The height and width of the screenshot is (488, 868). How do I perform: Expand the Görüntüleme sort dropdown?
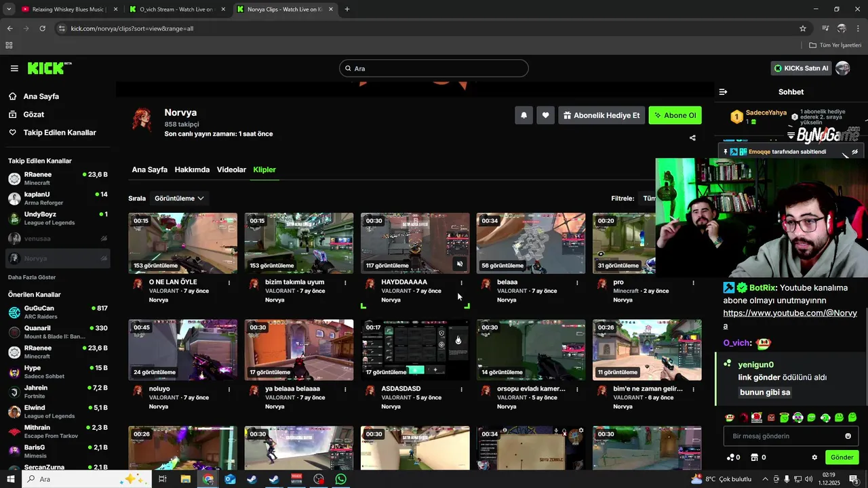[x=179, y=199]
